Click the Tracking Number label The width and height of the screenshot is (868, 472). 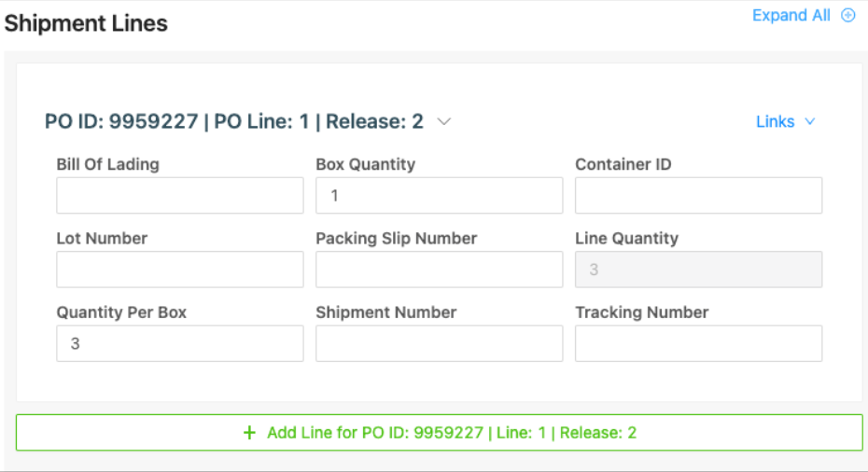(641, 312)
